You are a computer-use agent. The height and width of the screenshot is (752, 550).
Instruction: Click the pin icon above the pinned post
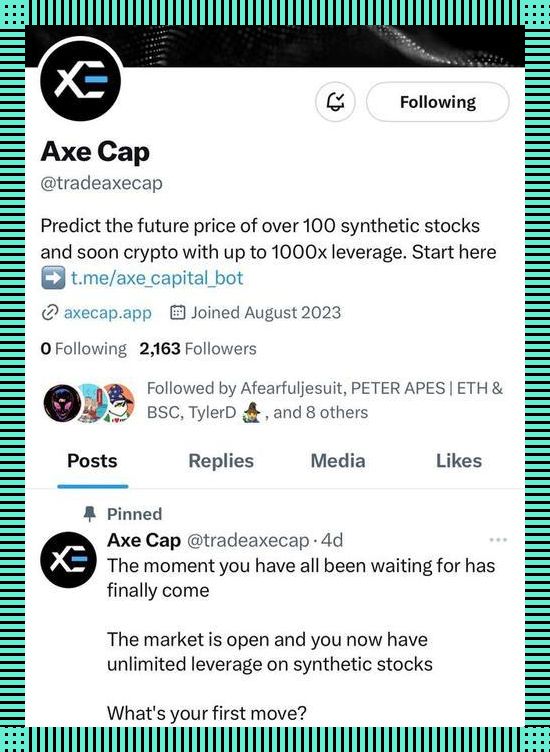(90, 514)
